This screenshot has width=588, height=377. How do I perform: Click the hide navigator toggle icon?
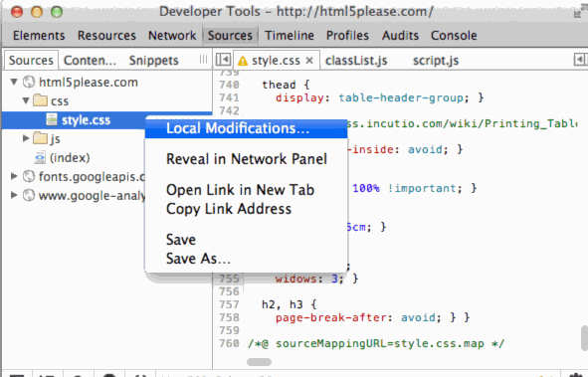(223, 60)
